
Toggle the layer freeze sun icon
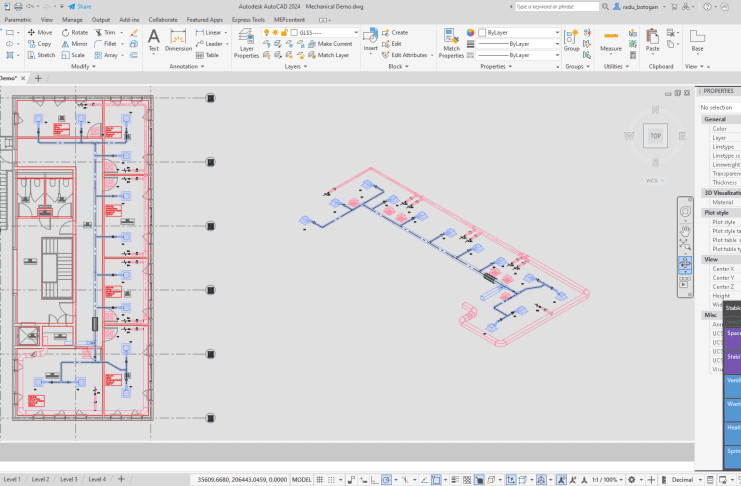point(276,32)
